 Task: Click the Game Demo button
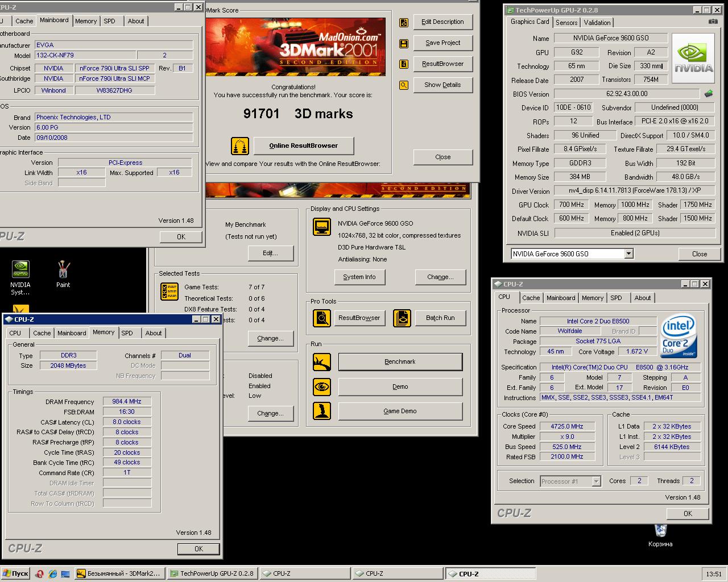tap(400, 411)
